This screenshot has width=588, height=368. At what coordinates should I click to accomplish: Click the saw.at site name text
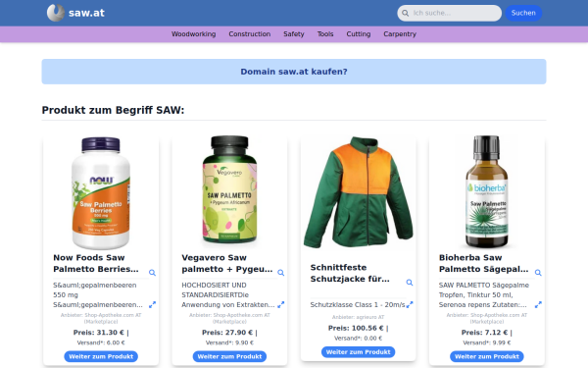point(86,13)
